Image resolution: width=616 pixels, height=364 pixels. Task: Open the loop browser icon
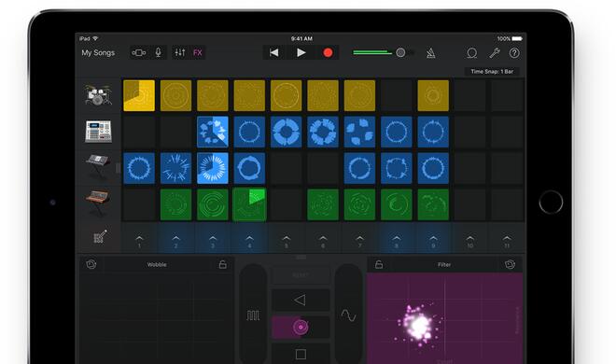coord(472,53)
